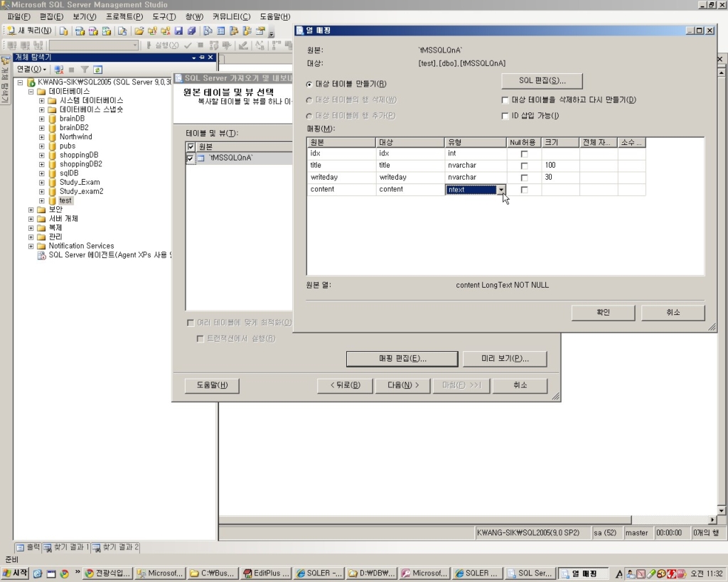Collapse the KWANG-SIK server node
728x582 pixels.
(x=21, y=82)
